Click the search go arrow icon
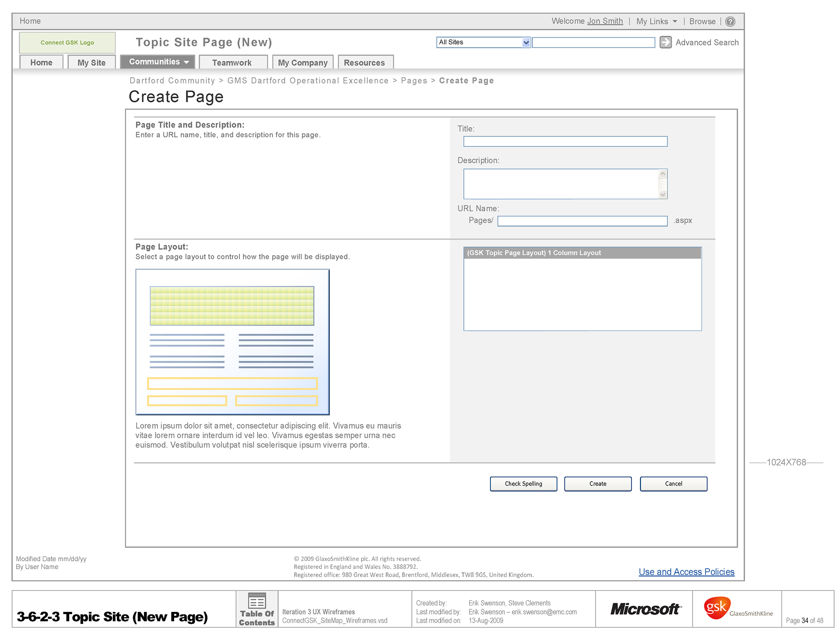This screenshot has height=633, width=840. 665,42
